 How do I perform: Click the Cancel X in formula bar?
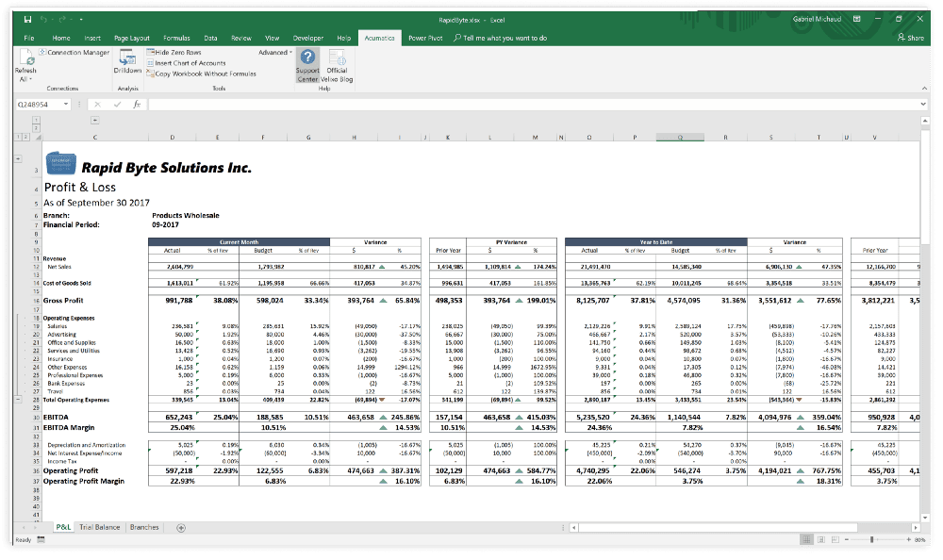(x=97, y=105)
